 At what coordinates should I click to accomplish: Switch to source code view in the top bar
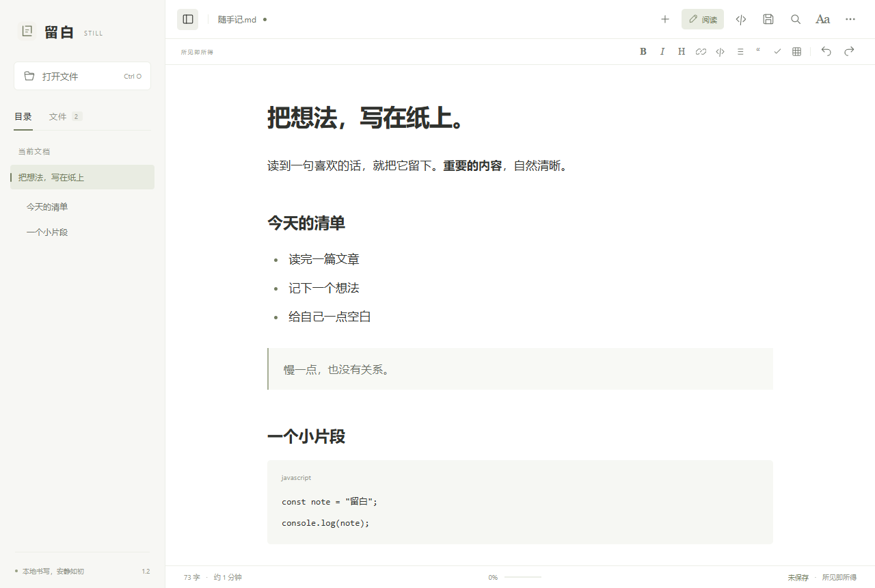741,19
